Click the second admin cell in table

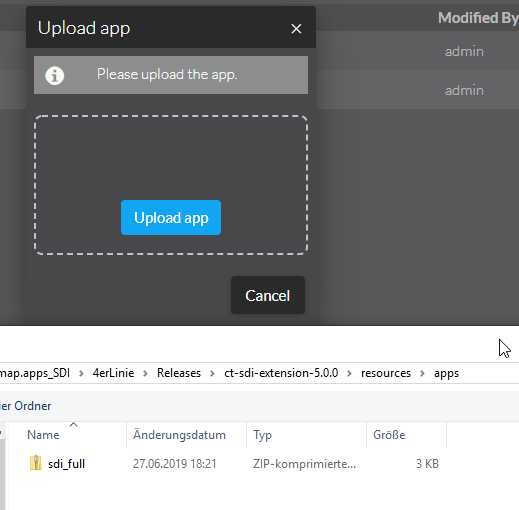[x=464, y=90]
